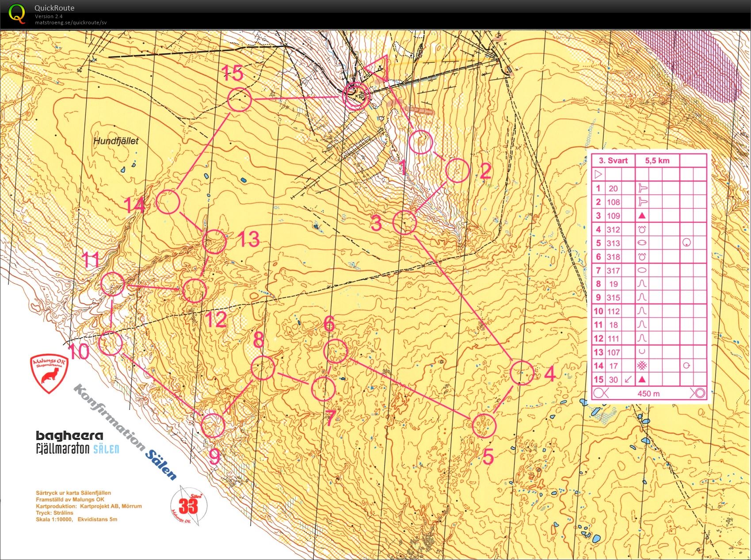Select control circle 6 on the map
This screenshot has height=560, width=751.
coord(335,351)
